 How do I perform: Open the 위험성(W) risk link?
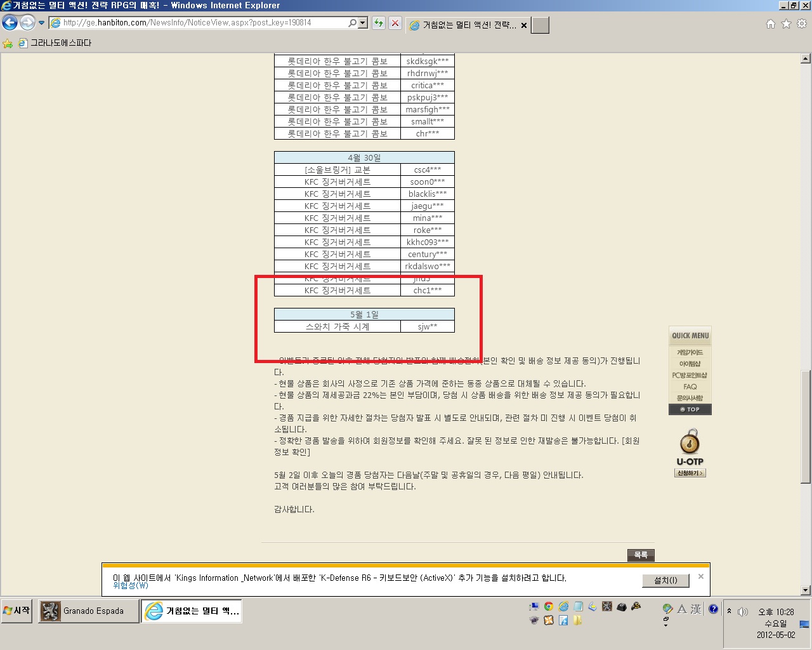pos(131,585)
